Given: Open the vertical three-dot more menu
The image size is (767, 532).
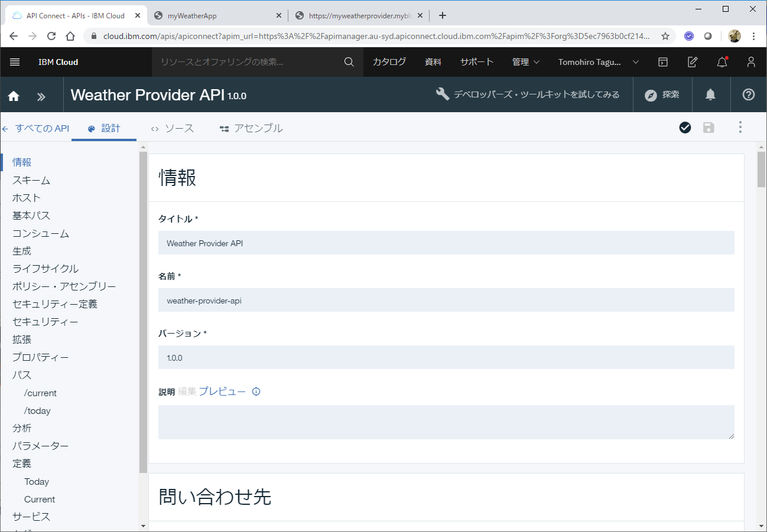Looking at the screenshot, I should click(740, 128).
